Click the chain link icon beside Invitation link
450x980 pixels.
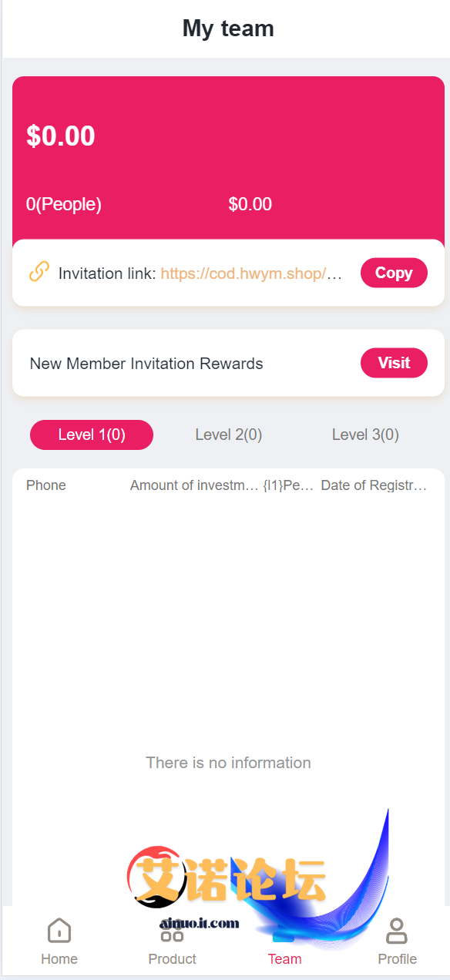click(x=39, y=272)
